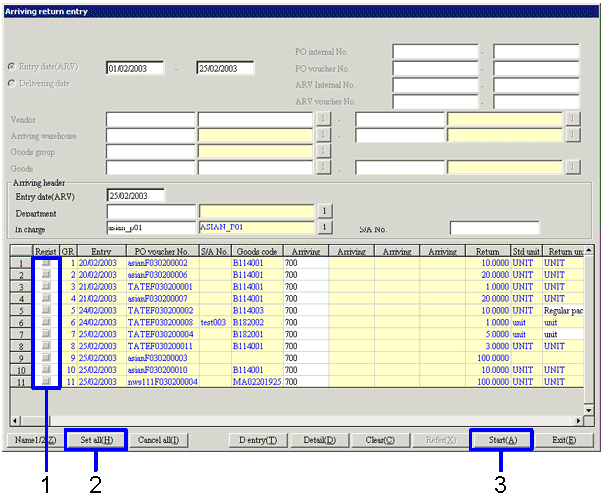Click goods code cell B114003
The image size is (604, 502).
click(x=257, y=310)
